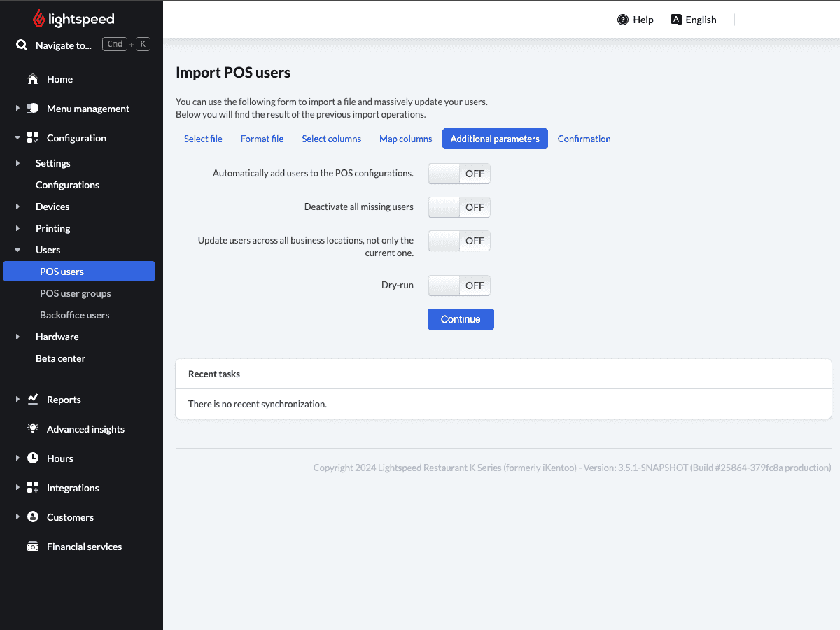This screenshot has height=630, width=840.
Task: Enable update users across all business locations
Action: tap(459, 241)
